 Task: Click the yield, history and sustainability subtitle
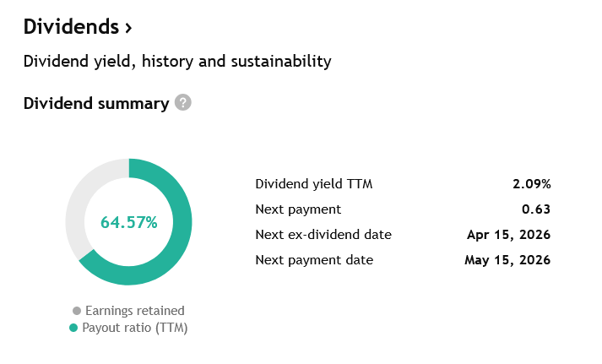(177, 62)
